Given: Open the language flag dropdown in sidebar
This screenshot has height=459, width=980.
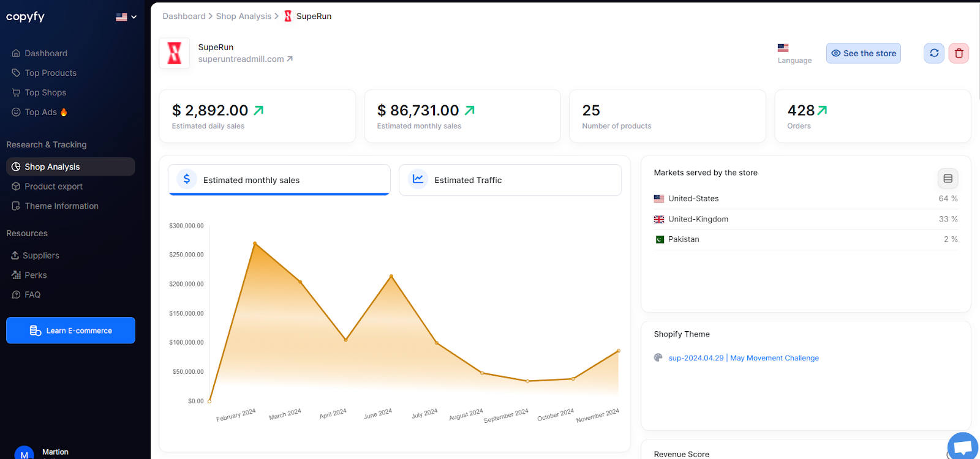Looking at the screenshot, I should (x=126, y=17).
